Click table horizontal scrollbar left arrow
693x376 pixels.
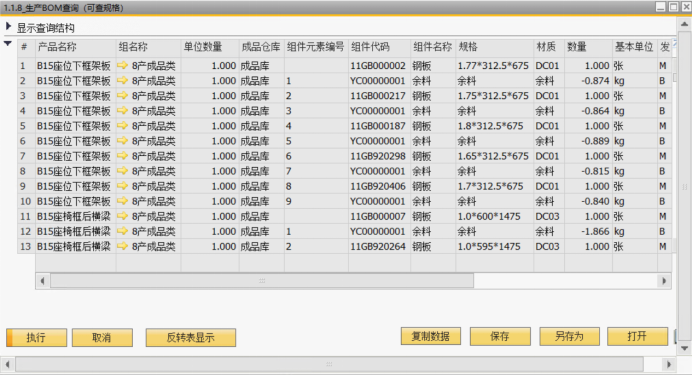pyautogui.click(x=43, y=281)
